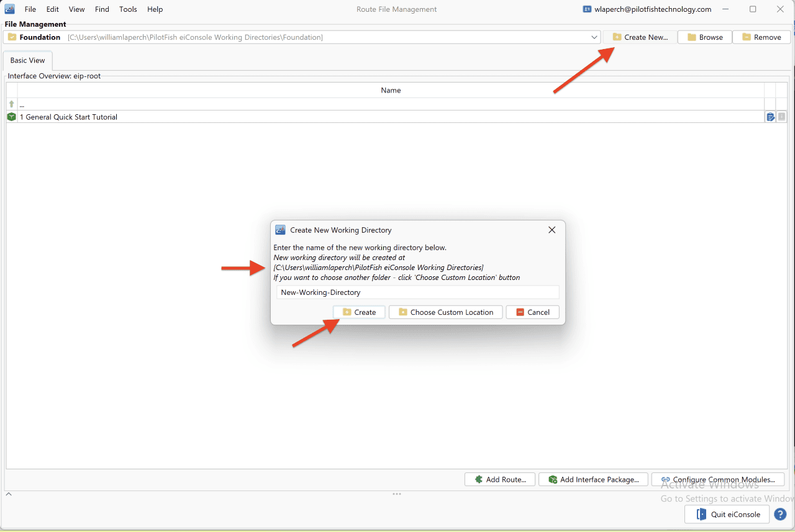Click the Create button in dialog
Image resolution: width=795 pixels, height=532 pixels.
[x=359, y=312]
